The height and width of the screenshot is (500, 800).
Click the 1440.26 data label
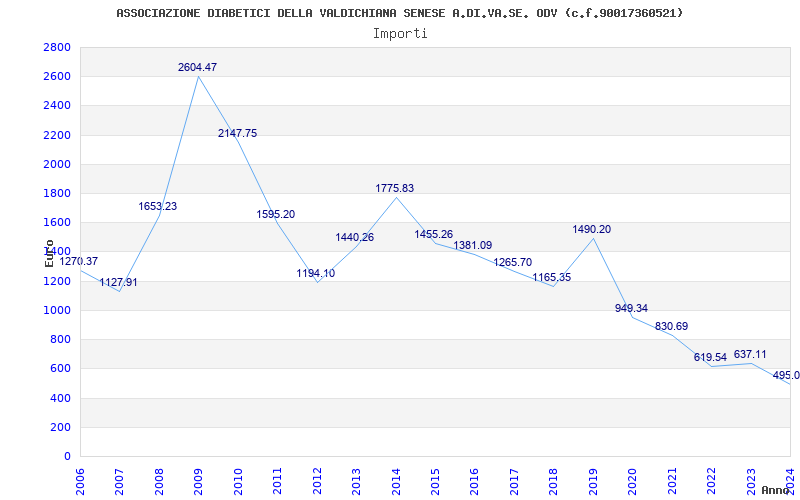point(355,237)
